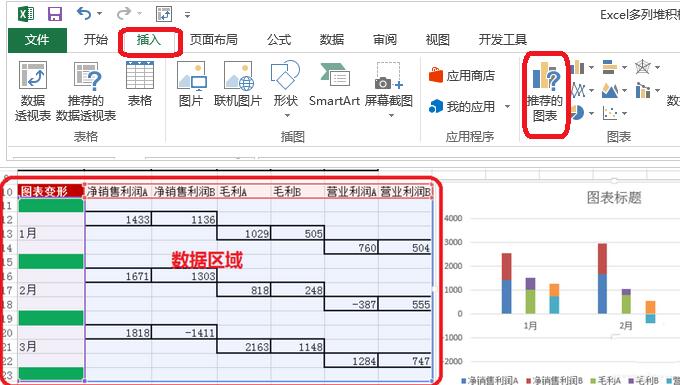680x385 pixels.
Task: Insert a 数据透视表 pivot table
Action: (33, 91)
